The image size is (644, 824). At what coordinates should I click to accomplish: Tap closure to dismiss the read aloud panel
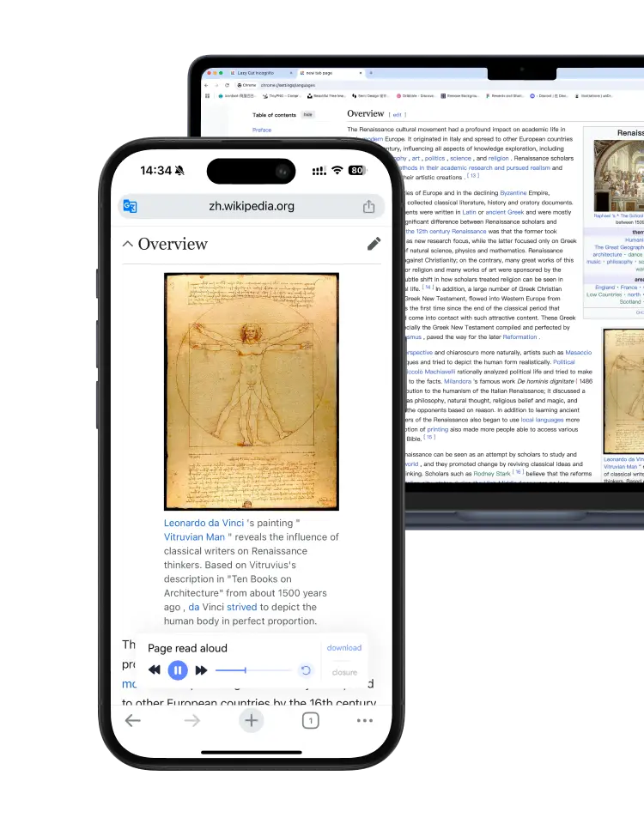point(343,673)
